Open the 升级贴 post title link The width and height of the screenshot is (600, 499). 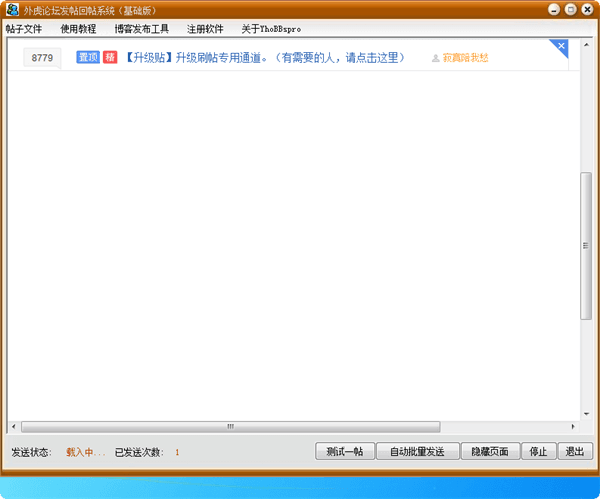(x=265, y=58)
